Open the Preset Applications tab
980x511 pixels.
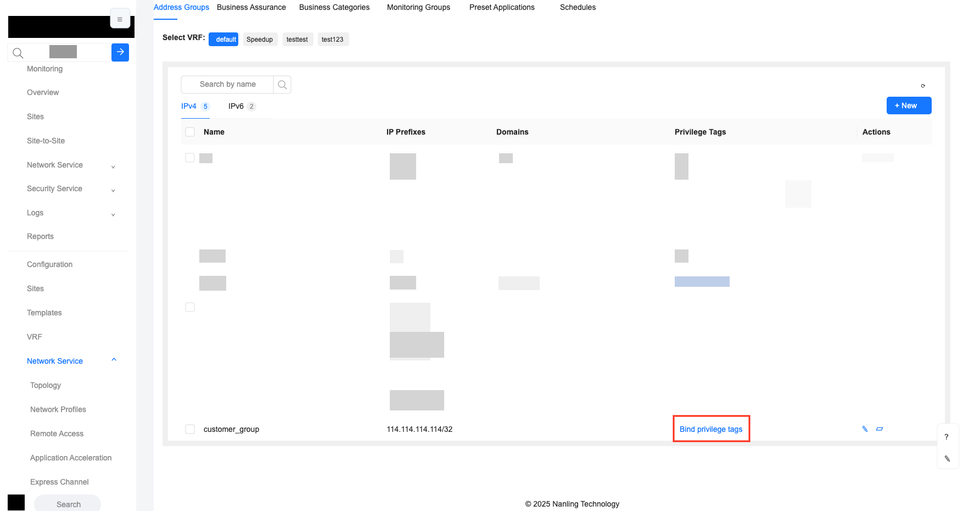(x=502, y=7)
